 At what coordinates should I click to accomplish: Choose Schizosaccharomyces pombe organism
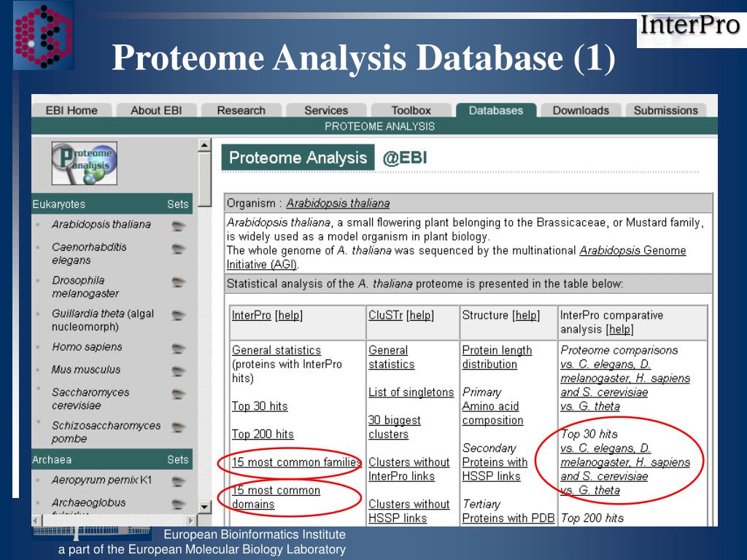click(106, 432)
